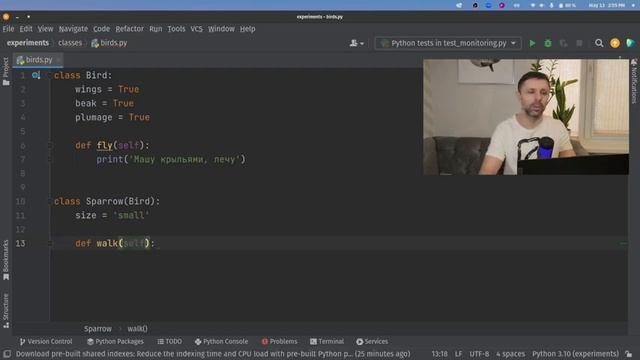The image size is (640, 360).
Task: Click the pre-built shared indexes notification message
Action: 213,354
